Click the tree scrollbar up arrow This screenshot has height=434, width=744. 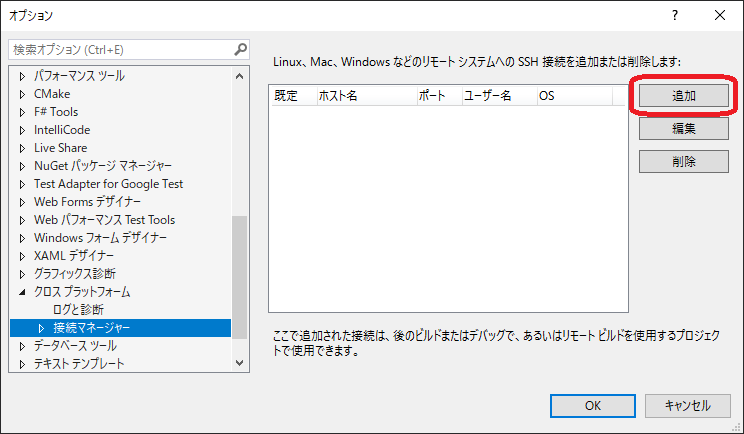tap(240, 76)
